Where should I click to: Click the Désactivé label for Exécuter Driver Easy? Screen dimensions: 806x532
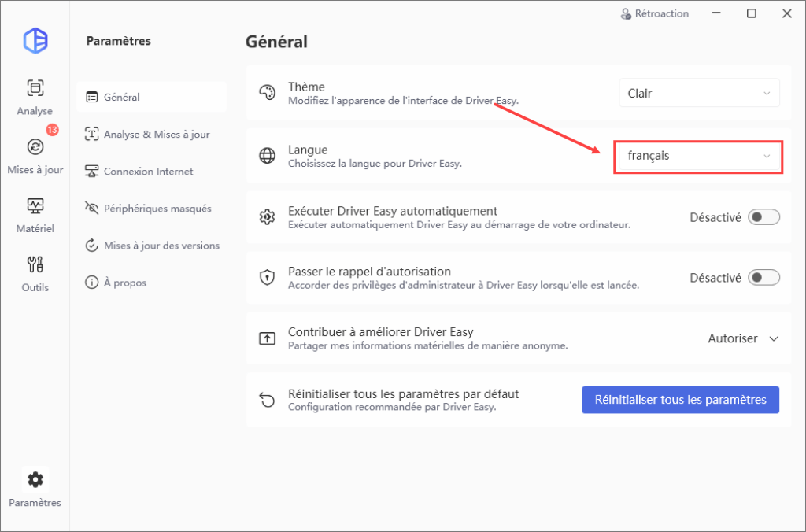pyautogui.click(x=715, y=217)
